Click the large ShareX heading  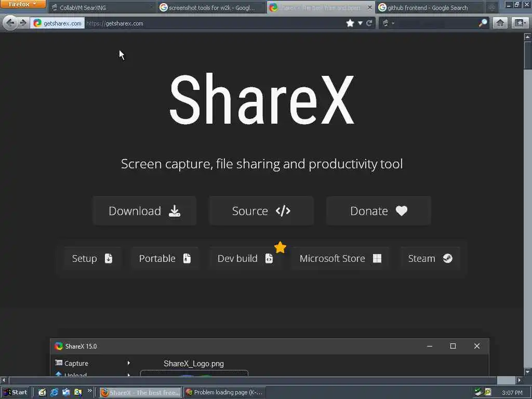[262, 99]
